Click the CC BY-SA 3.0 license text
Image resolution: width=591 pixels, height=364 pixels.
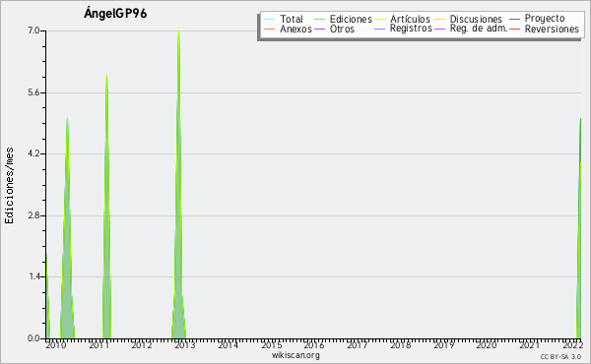pyautogui.click(x=560, y=357)
